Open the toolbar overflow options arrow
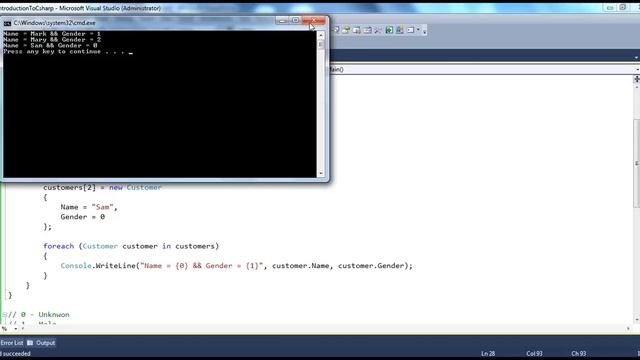The image size is (640, 360). coord(424,31)
